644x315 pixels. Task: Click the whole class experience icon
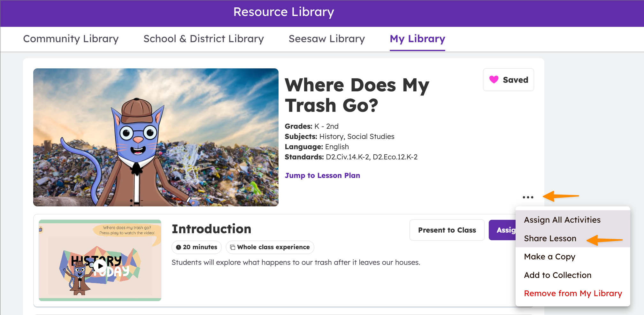pos(233,247)
